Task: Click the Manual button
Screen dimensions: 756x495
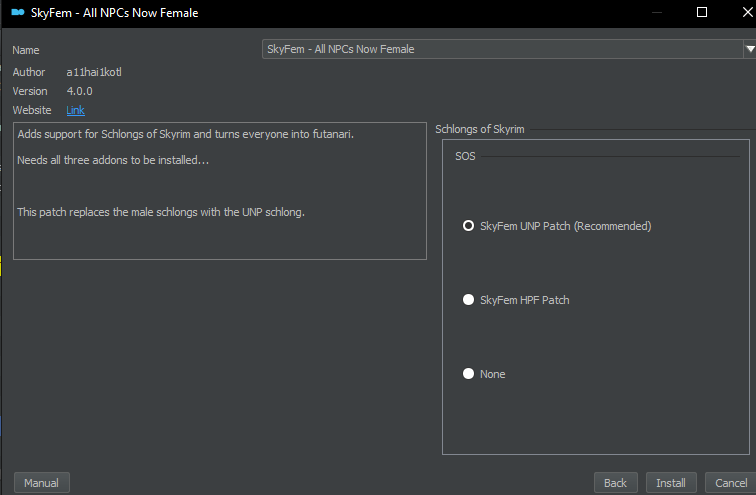Action: click(x=41, y=482)
